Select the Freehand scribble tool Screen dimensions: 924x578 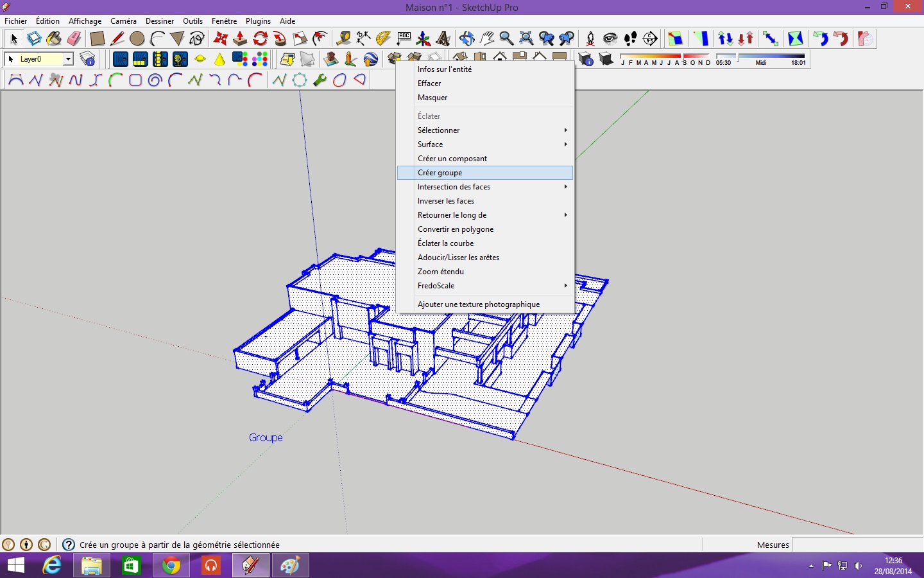197,39
